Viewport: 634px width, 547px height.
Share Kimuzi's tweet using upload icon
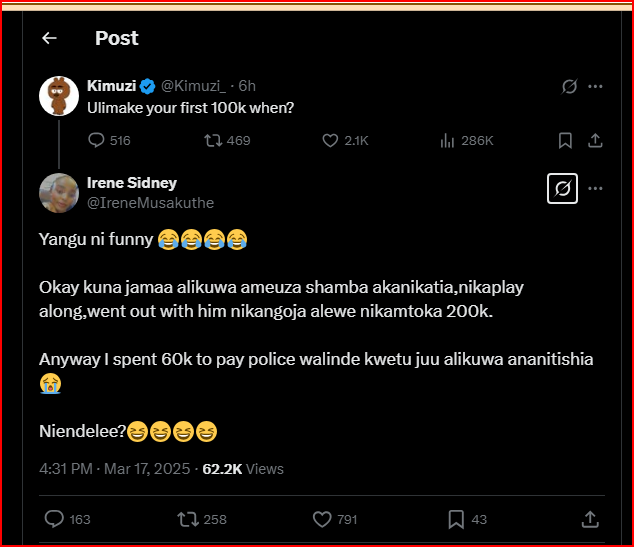pyautogui.click(x=595, y=141)
